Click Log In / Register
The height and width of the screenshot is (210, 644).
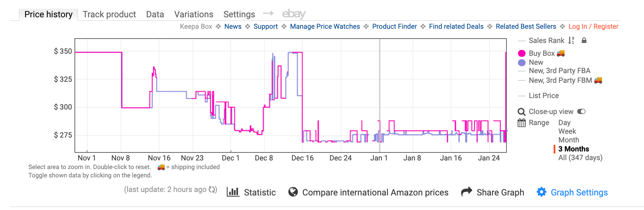pos(593,26)
